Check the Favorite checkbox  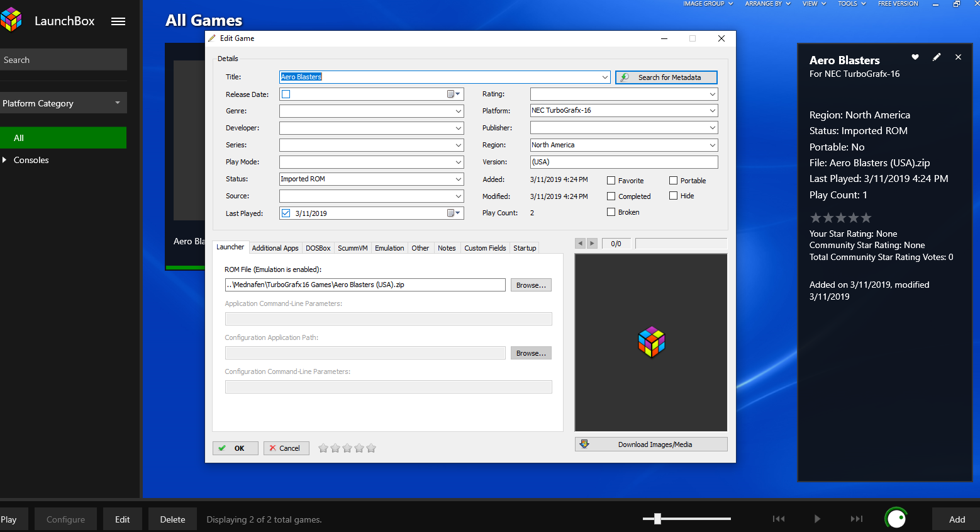tap(611, 181)
